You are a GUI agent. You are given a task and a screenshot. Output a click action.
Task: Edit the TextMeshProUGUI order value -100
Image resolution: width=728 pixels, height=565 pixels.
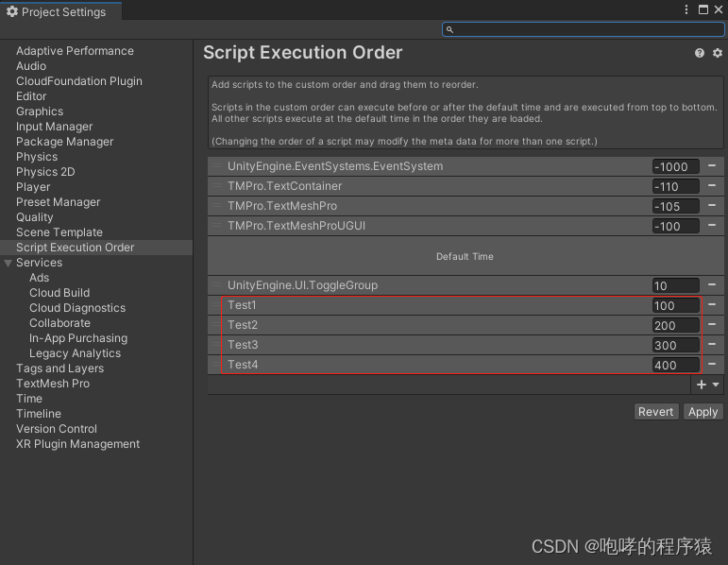[675, 226]
